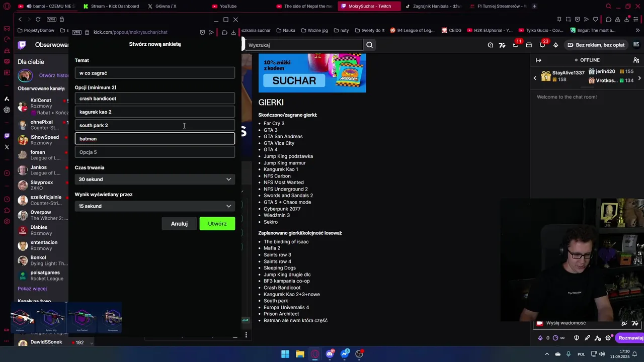Image resolution: width=644 pixels, height=362 pixels.
Task: Click the Twitch logo home icon
Action: click(22, 45)
